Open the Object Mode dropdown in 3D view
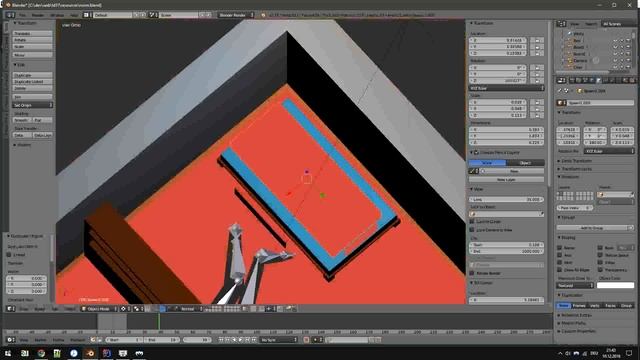640x360 pixels. [x=99, y=309]
